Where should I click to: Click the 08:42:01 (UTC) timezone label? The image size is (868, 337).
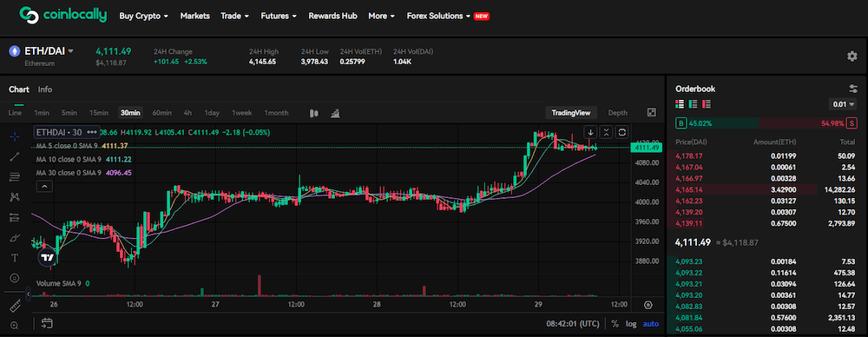coord(572,324)
